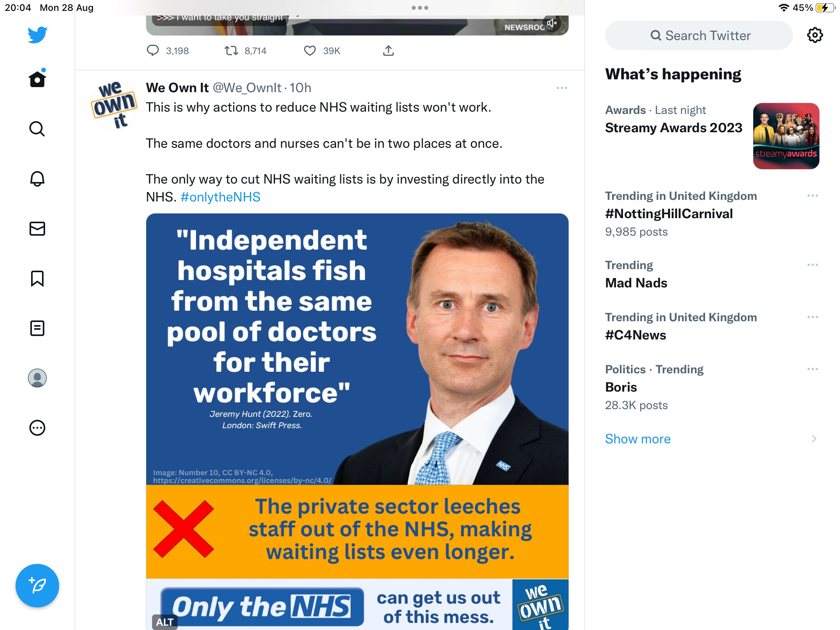This screenshot has height=630, width=840.
Task: Open the Notifications bell
Action: (x=37, y=179)
